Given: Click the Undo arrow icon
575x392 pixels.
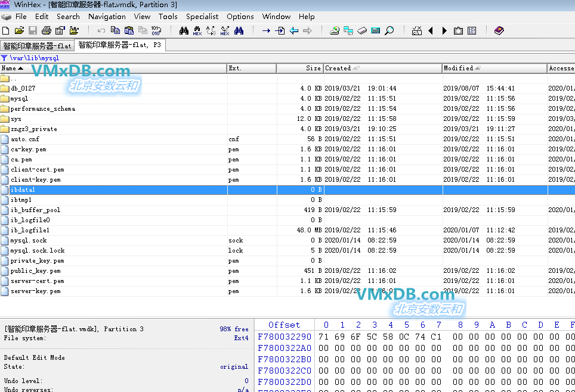Looking at the screenshot, I should [101, 31].
